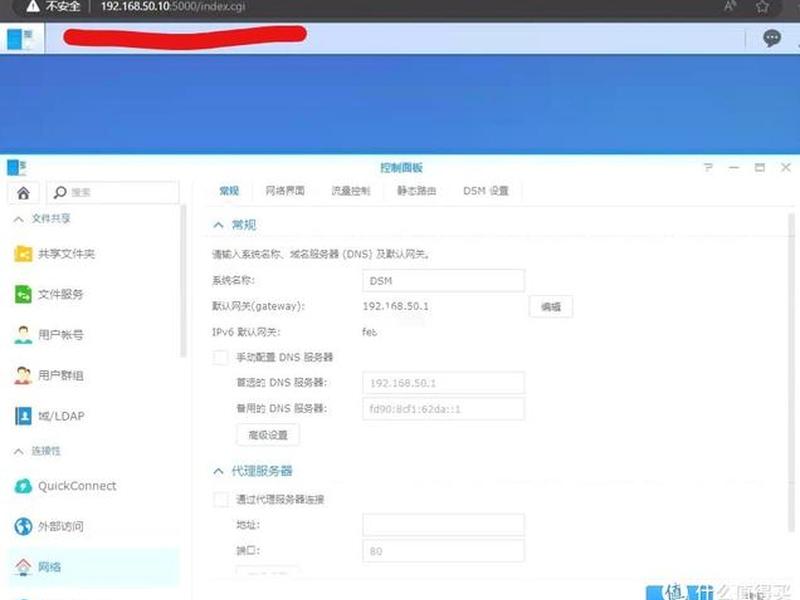Viewport: 800px width, 600px height.
Task: Switch to the 常规 tab
Action: [x=229, y=191]
